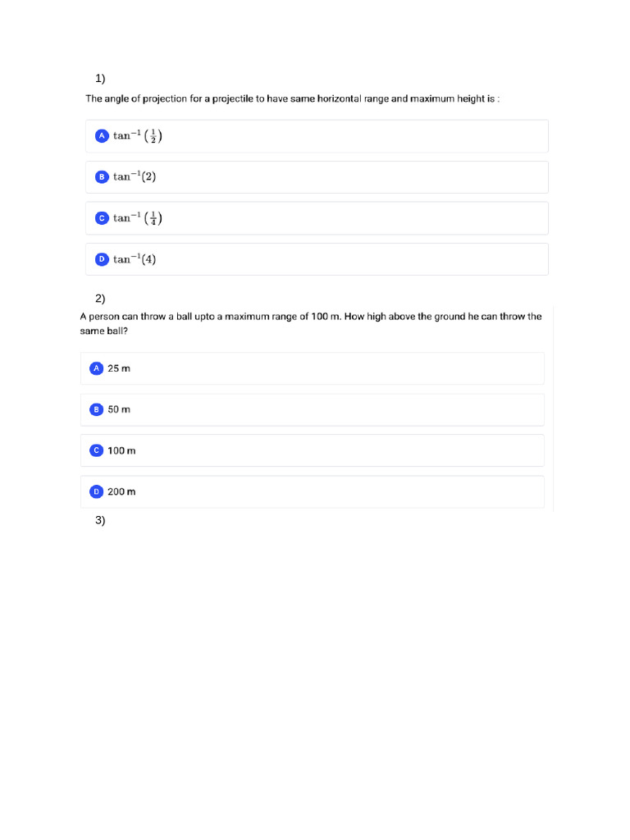Pick the tan⁻¹(4) answer text

(x=135, y=259)
